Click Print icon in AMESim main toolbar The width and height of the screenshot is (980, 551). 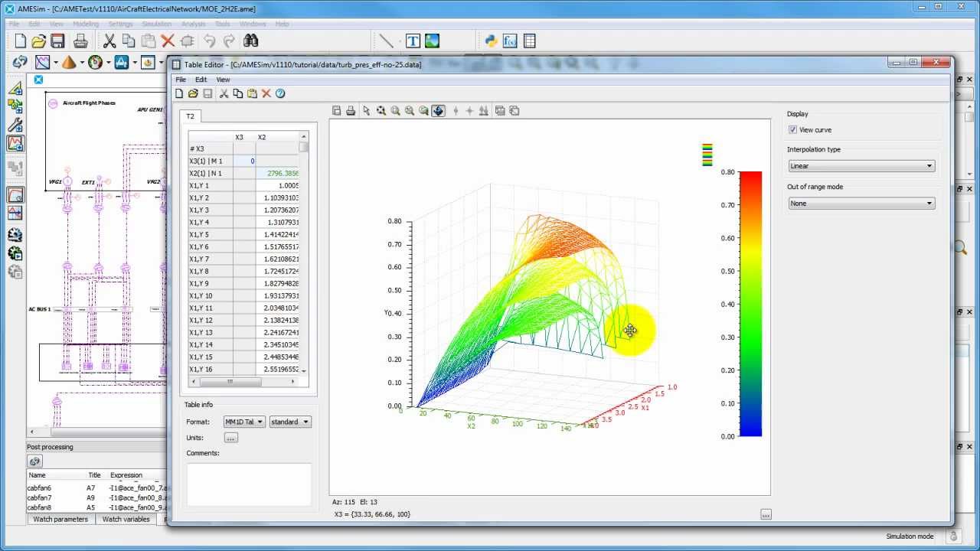80,41
